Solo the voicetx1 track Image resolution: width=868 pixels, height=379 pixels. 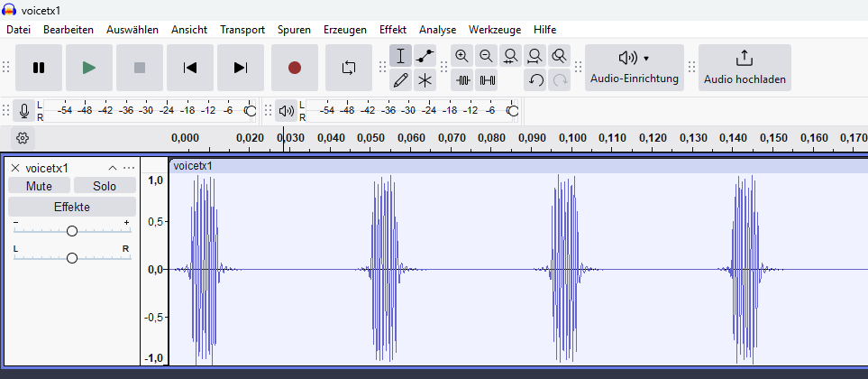105,185
